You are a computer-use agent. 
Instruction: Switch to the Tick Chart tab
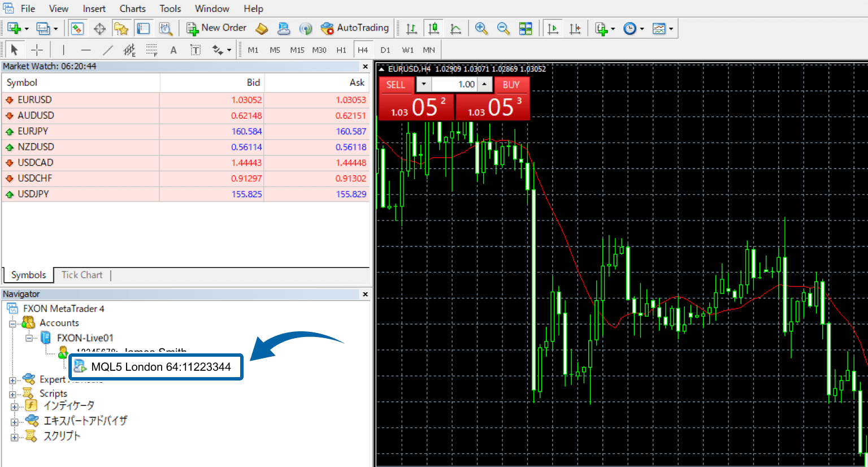coord(82,275)
